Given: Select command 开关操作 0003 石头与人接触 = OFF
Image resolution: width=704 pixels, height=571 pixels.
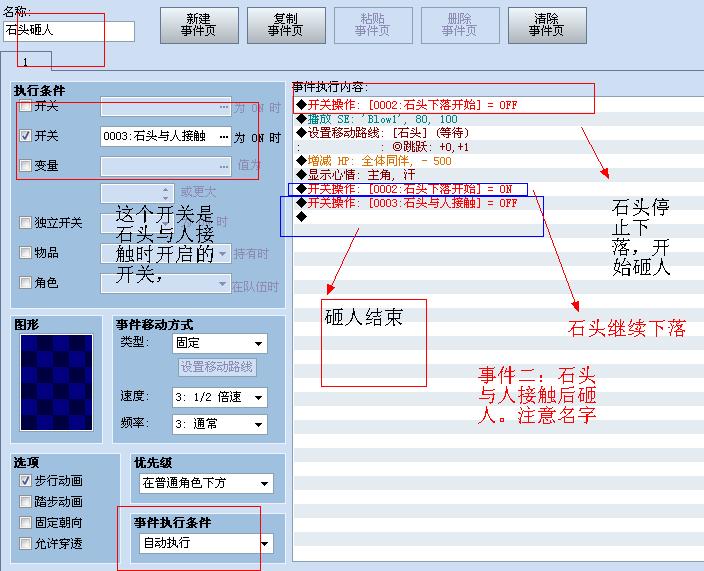Looking at the screenshot, I should click(x=498, y=203).
